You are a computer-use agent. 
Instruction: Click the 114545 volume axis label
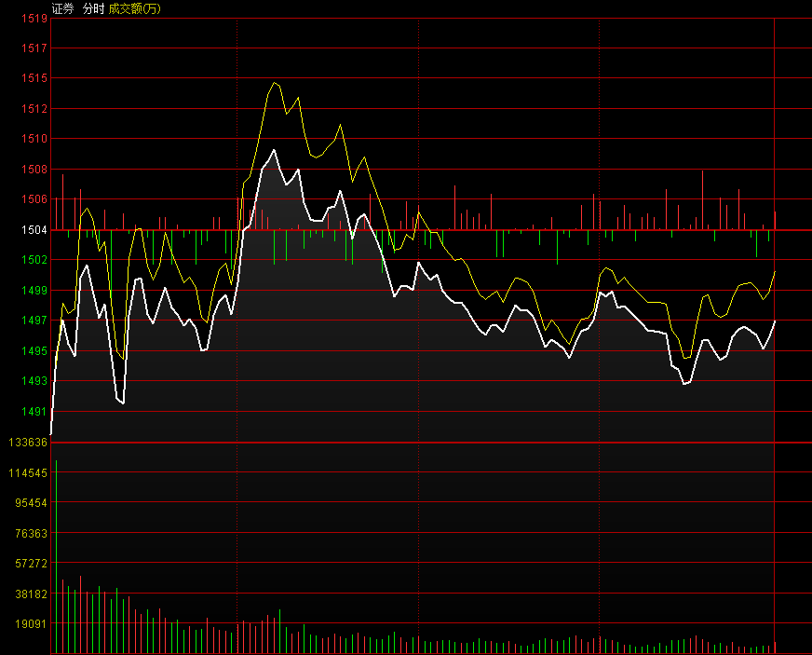(28, 472)
